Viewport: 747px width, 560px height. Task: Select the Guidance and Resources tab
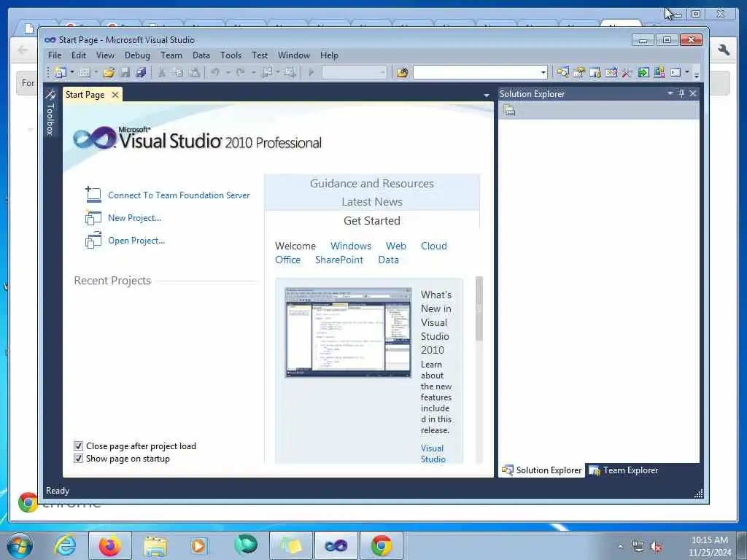pyautogui.click(x=371, y=183)
